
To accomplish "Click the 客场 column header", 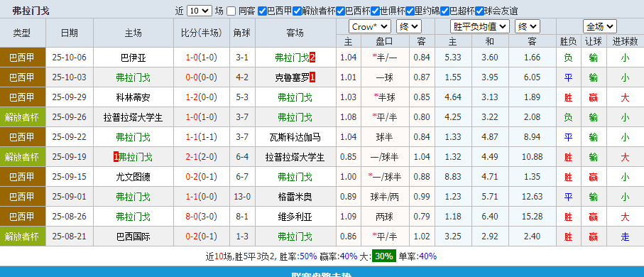I will pyautogui.click(x=295, y=33).
